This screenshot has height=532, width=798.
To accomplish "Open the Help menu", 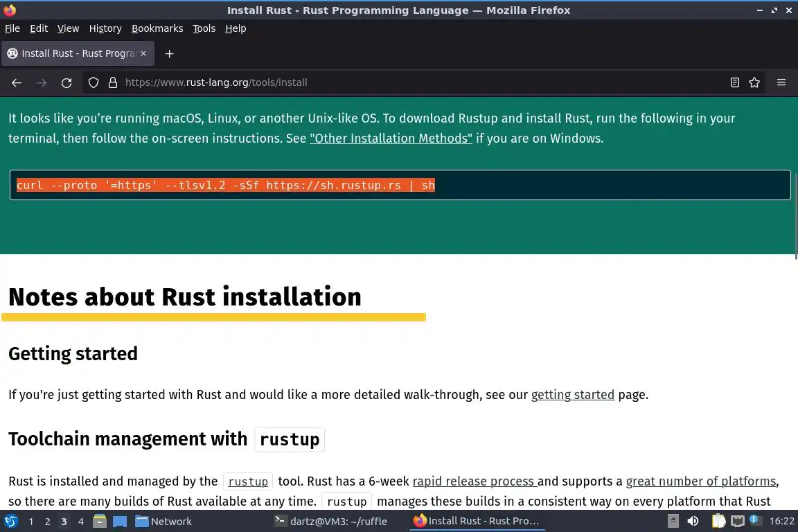I will 236,28.
